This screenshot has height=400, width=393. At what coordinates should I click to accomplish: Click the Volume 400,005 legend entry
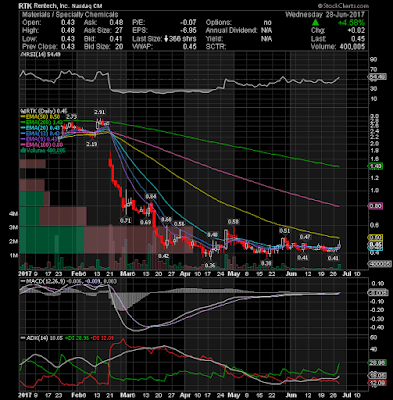(x=43, y=150)
